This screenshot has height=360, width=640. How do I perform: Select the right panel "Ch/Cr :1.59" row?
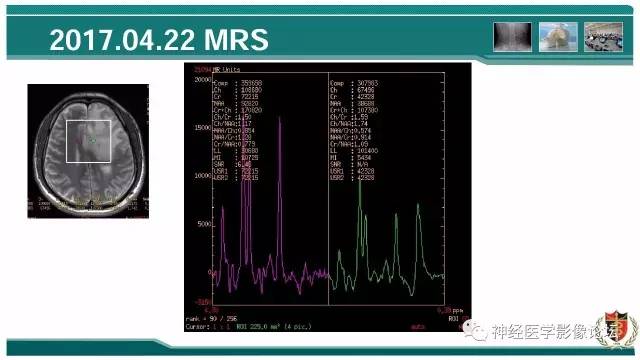[349, 117]
